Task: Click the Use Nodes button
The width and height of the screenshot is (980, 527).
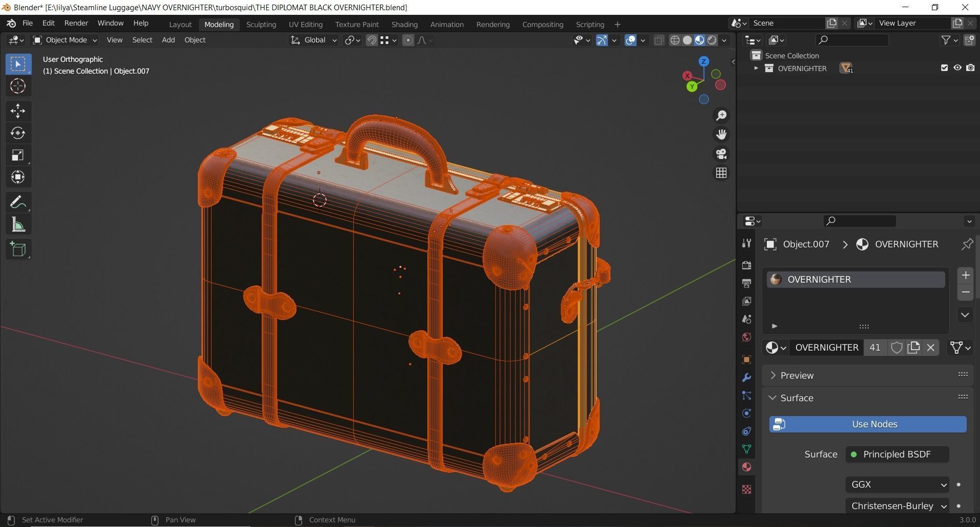Action: (x=868, y=424)
